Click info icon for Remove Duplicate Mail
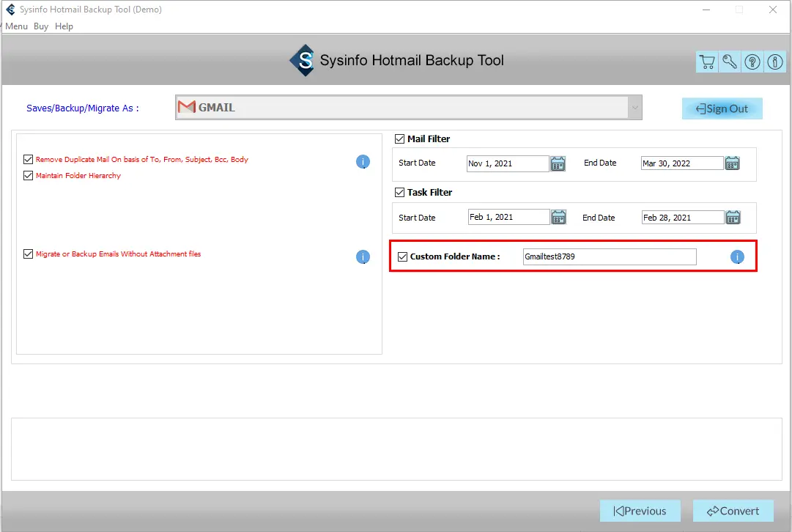The image size is (792, 532). click(x=363, y=162)
